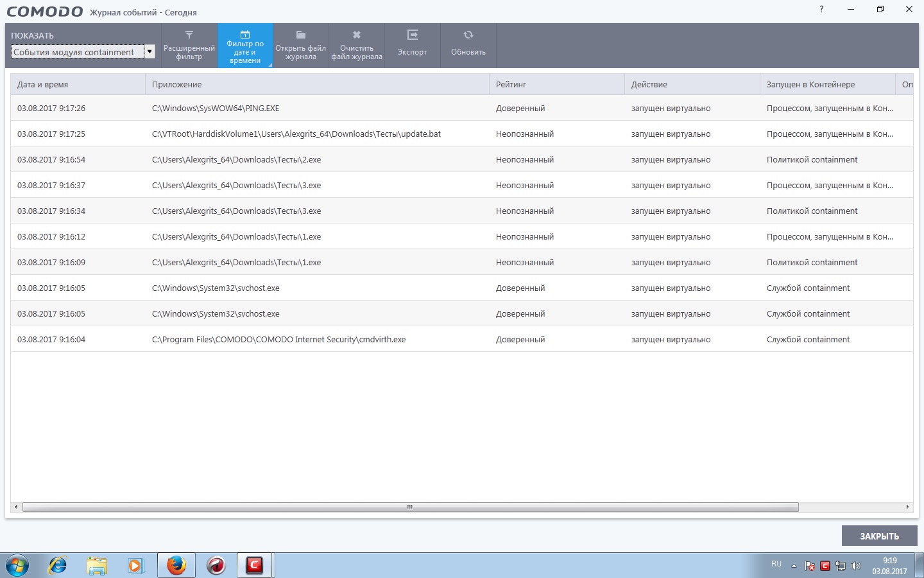This screenshot has height=578, width=924.
Task: Open the help question mark icon
Action: (x=821, y=10)
